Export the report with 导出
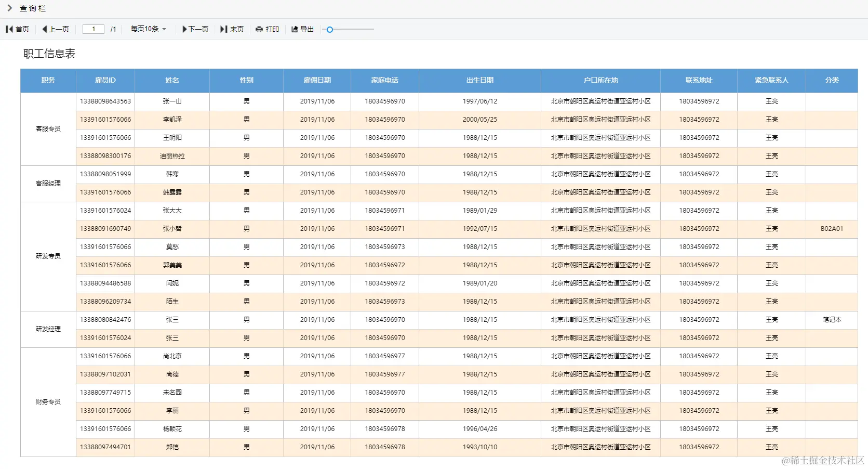This screenshot has width=868, height=469. tap(302, 29)
